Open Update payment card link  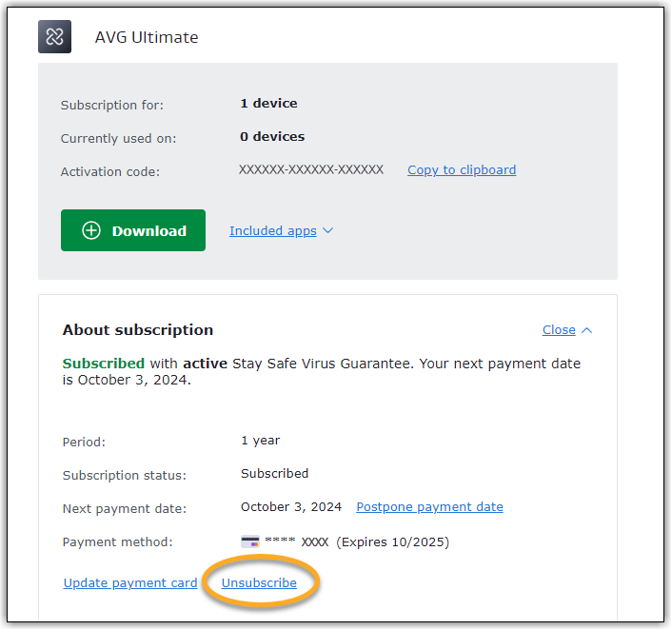(130, 583)
